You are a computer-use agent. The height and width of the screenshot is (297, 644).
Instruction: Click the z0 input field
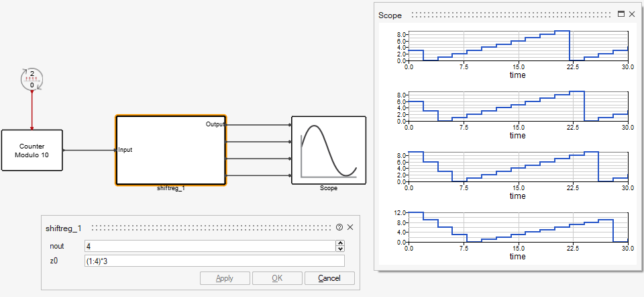[x=214, y=261]
